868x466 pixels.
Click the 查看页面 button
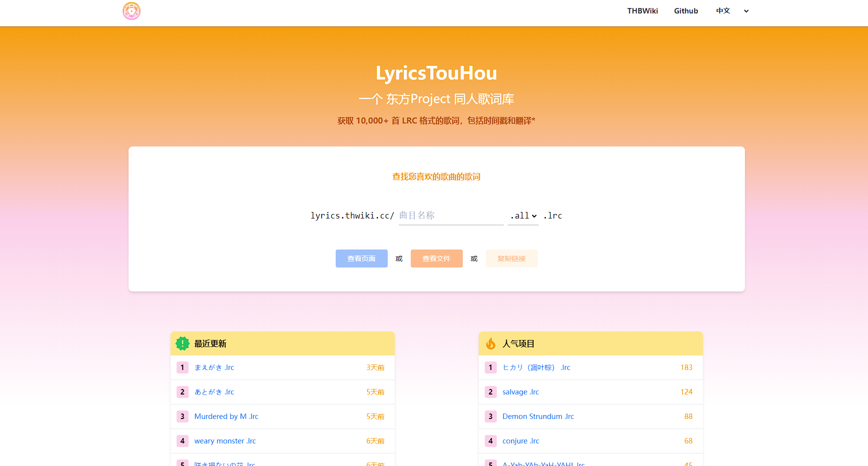[362, 258]
